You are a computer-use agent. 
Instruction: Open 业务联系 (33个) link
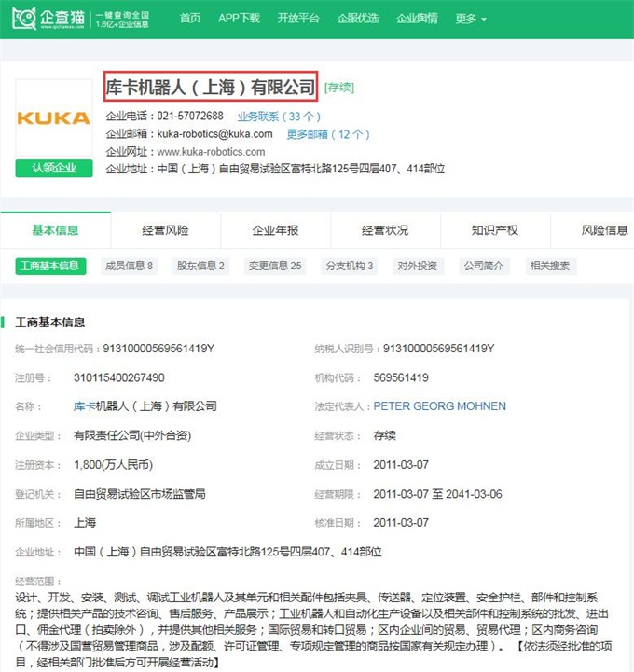pos(279,117)
